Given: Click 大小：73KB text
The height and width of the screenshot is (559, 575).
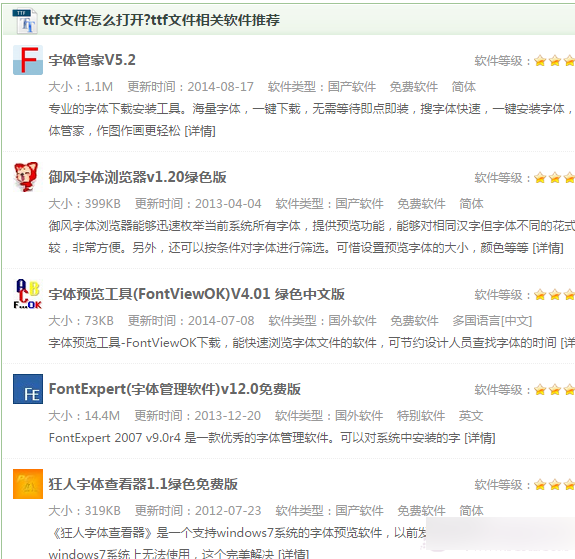Looking at the screenshot, I should tap(81, 321).
